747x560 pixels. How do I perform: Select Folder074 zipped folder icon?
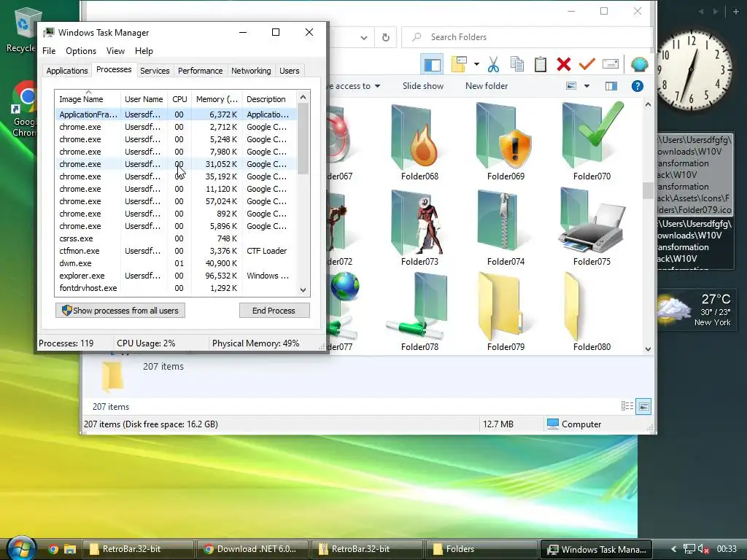506,227
